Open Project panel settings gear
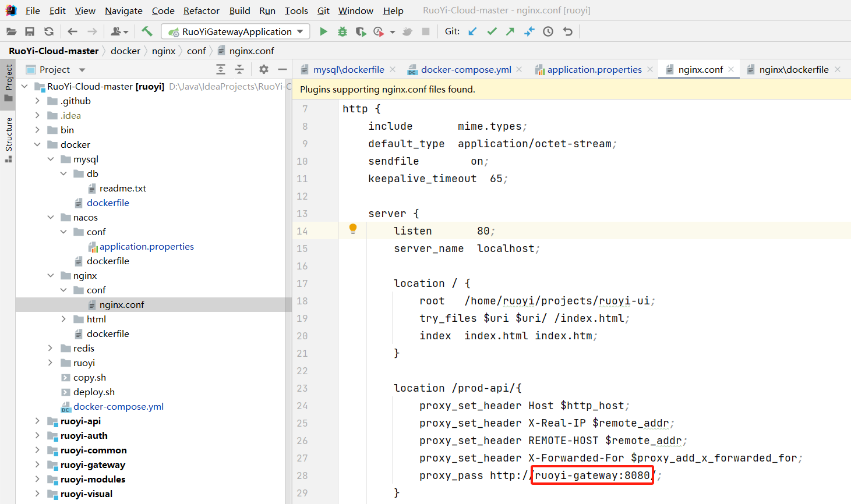 point(264,69)
